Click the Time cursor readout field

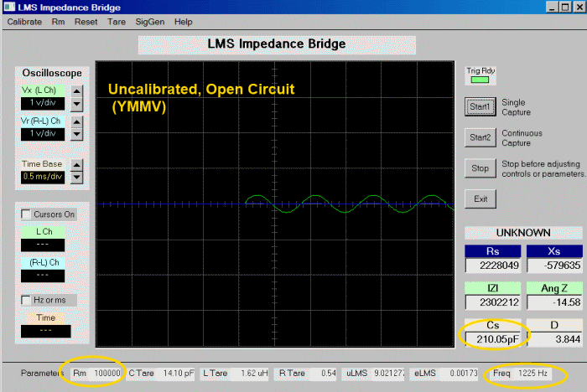click(45, 331)
